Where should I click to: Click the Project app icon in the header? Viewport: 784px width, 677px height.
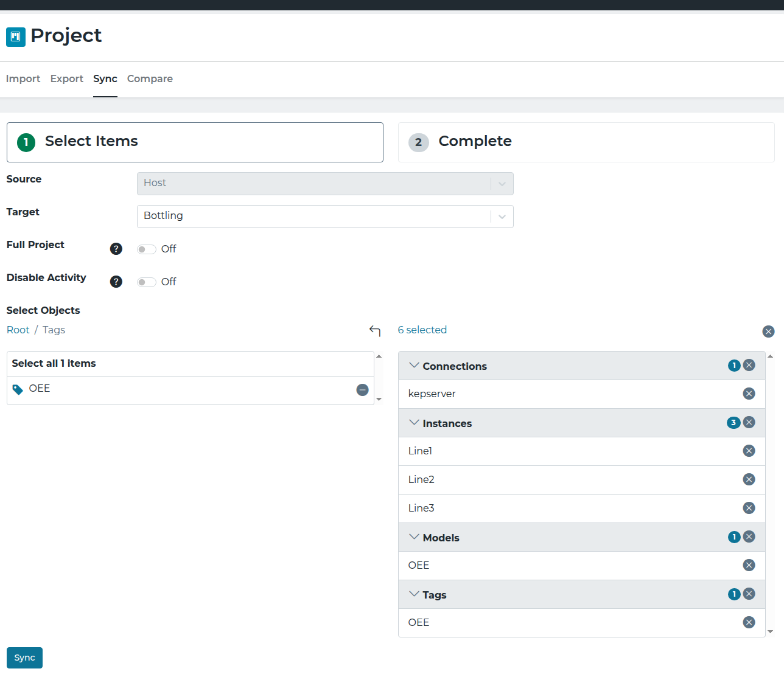coord(15,36)
